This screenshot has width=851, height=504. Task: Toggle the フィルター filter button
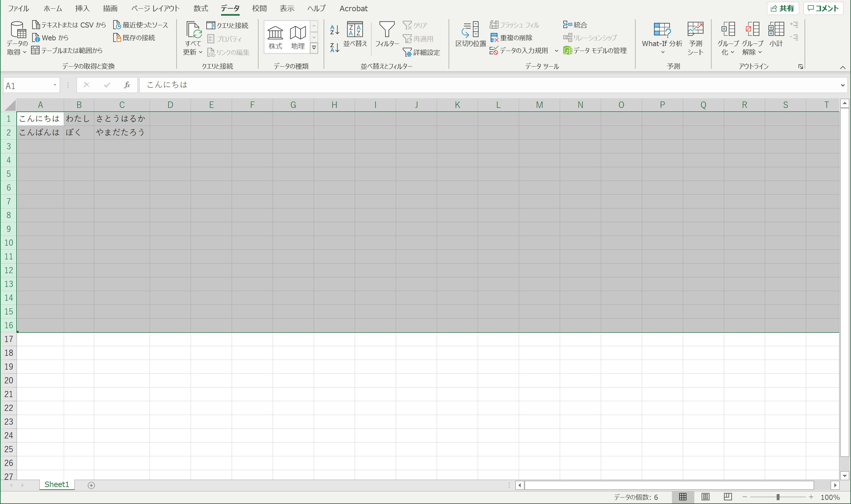coord(387,34)
